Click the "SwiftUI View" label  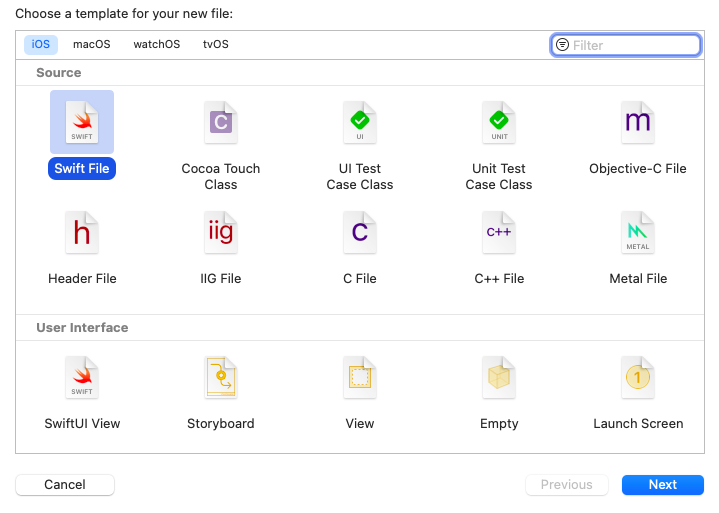[82, 424]
